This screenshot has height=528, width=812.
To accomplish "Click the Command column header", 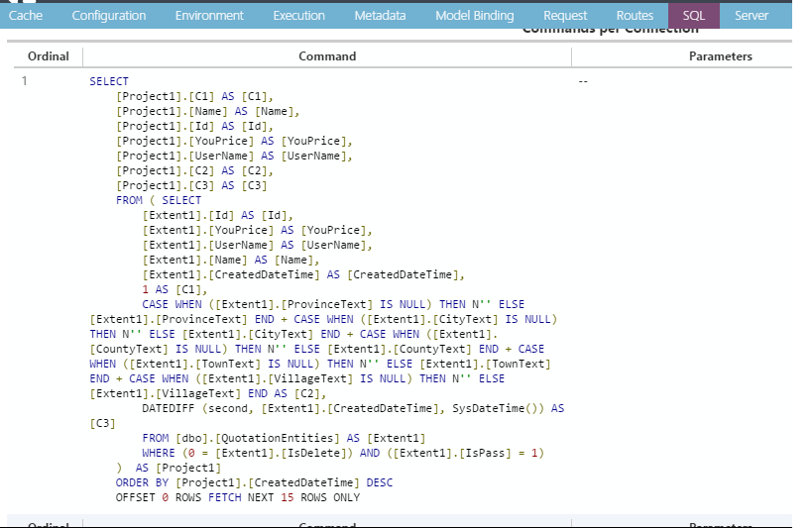I will coord(327,56).
